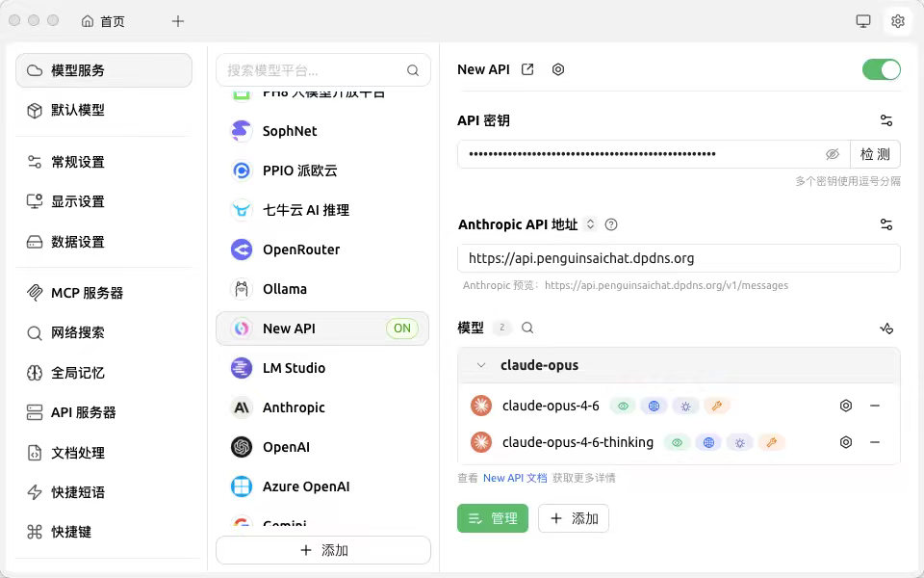Open settings for claude-opus-4-6 model

click(846, 406)
